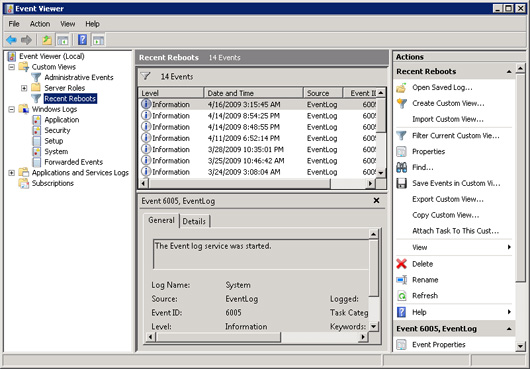Collapse the Windows Logs tree node
The width and height of the screenshot is (530, 369).
(x=11, y=109)
